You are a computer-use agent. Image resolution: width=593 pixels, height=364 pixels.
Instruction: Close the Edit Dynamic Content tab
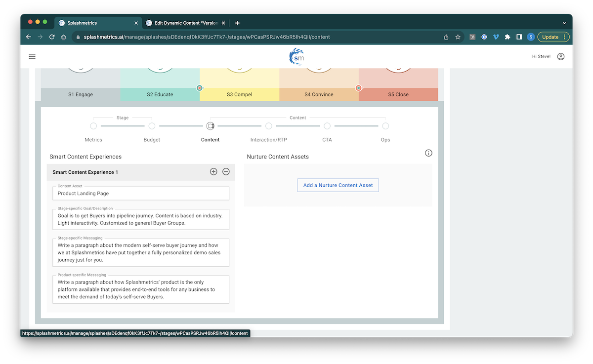click(x=223, y=23)
